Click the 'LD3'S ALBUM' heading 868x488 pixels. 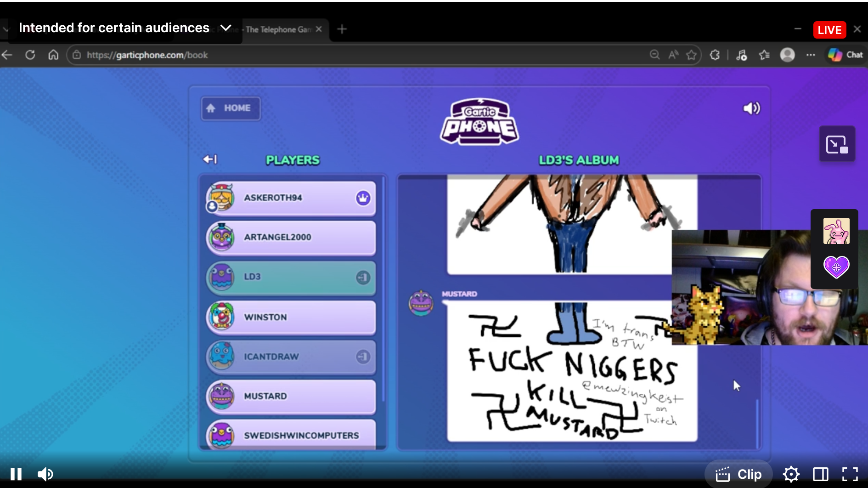[579, 160]
